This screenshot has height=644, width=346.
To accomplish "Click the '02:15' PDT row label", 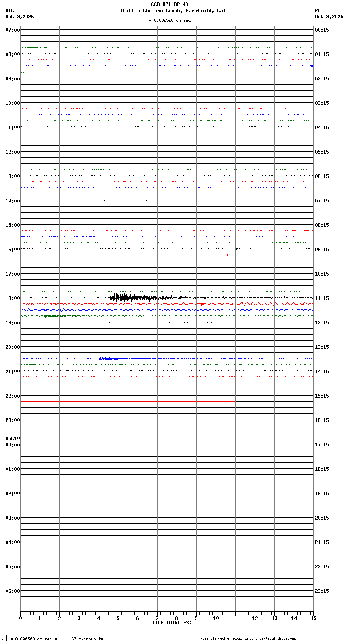I will coord(322,79).
